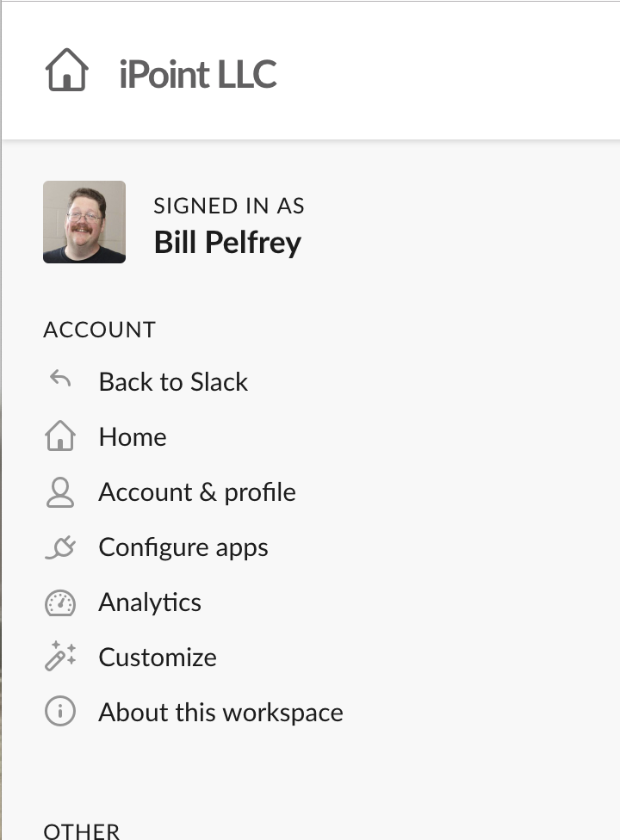The image size is (620, 840).
Task: Click the plug icon beside Configure apps
Action: tap(59, 547)
